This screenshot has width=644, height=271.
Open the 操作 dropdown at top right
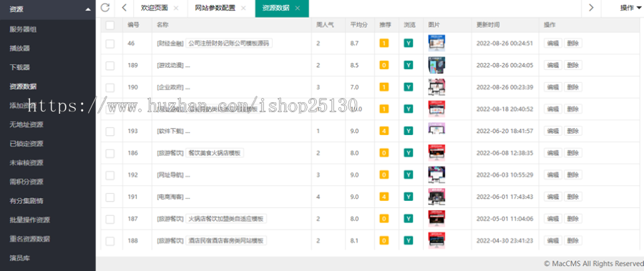click(x=630, y=8)
